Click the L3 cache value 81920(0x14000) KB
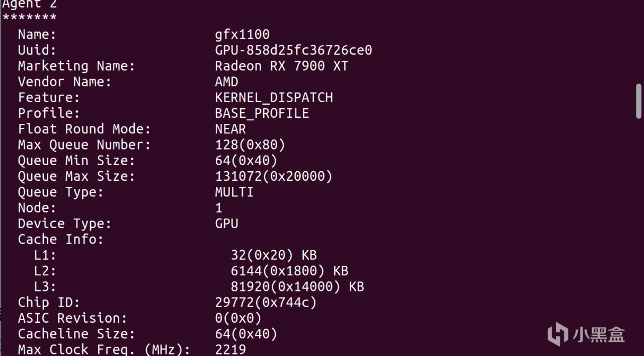Viewport: 644px width, 356px height. coord(297,287)
